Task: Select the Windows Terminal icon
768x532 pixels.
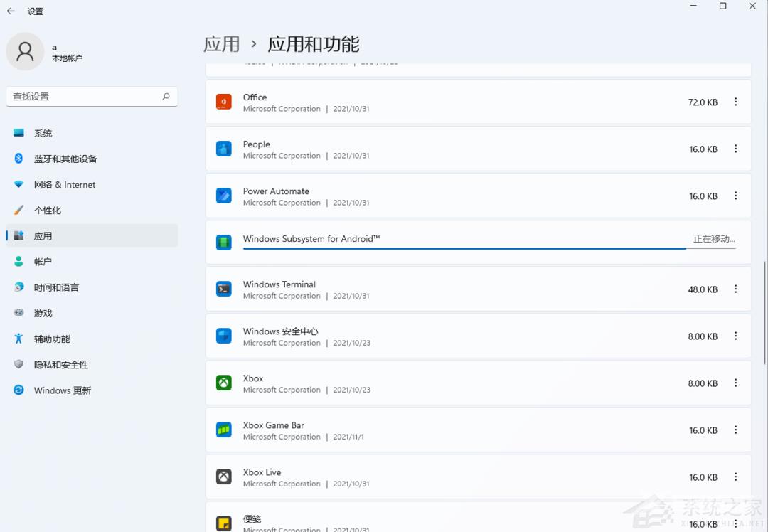Action: click(x=223, y=289)
